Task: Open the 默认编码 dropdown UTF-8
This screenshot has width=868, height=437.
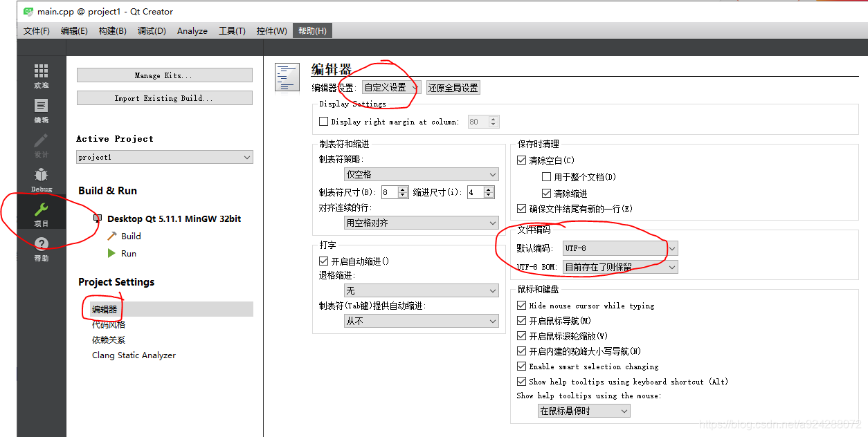Action: (x=620, y=248)
